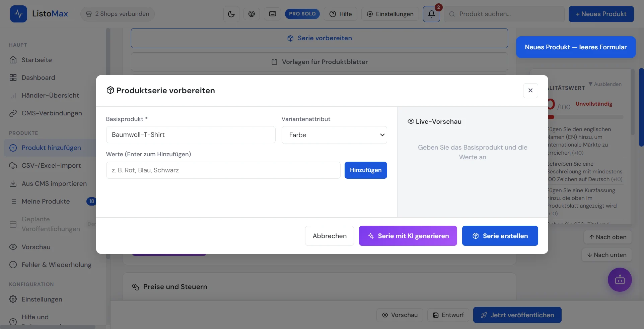The height and width of the screenshot is (329, 644).
Task: Click the Nach unten button
Action: coord(606,255)
